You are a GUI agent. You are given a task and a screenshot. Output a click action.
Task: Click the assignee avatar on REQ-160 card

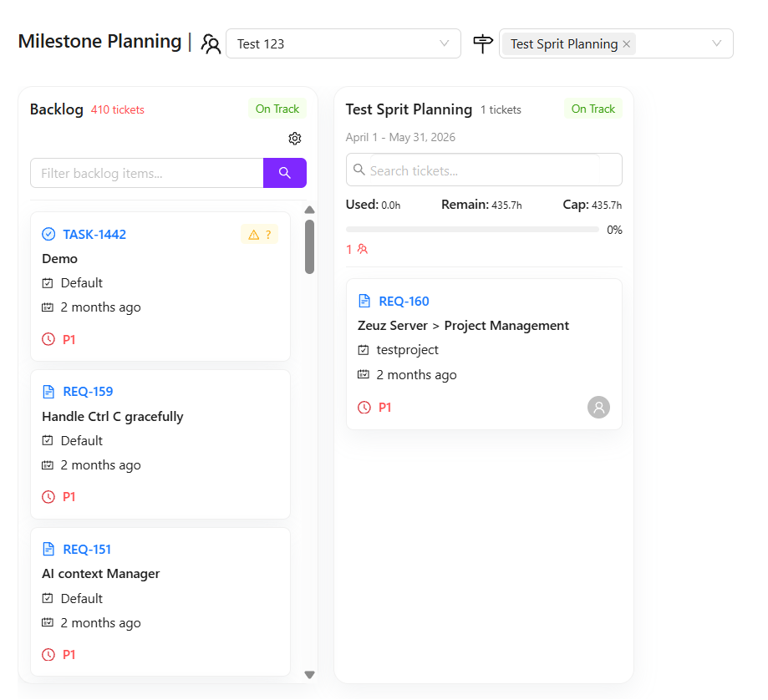tap(598, 407)
